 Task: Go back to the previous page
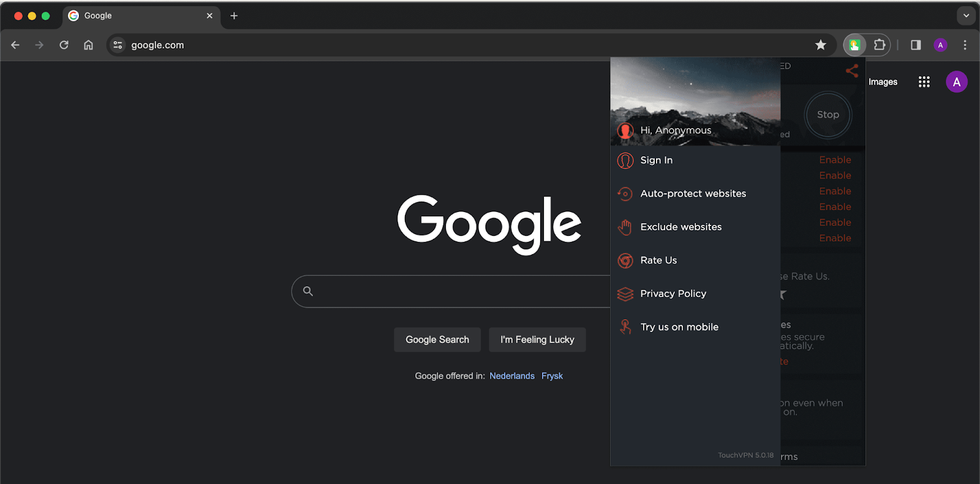coord(15,45)
